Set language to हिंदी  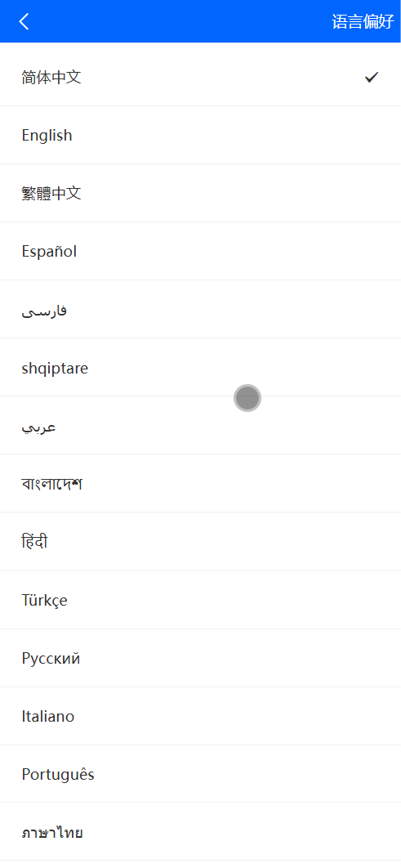[x=200, y=542]
